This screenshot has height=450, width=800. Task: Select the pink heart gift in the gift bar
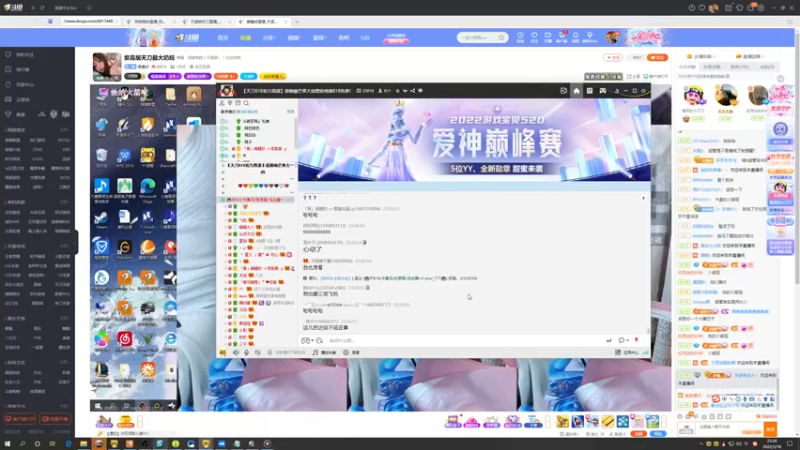pyautogui.click(x=471, y=421)
